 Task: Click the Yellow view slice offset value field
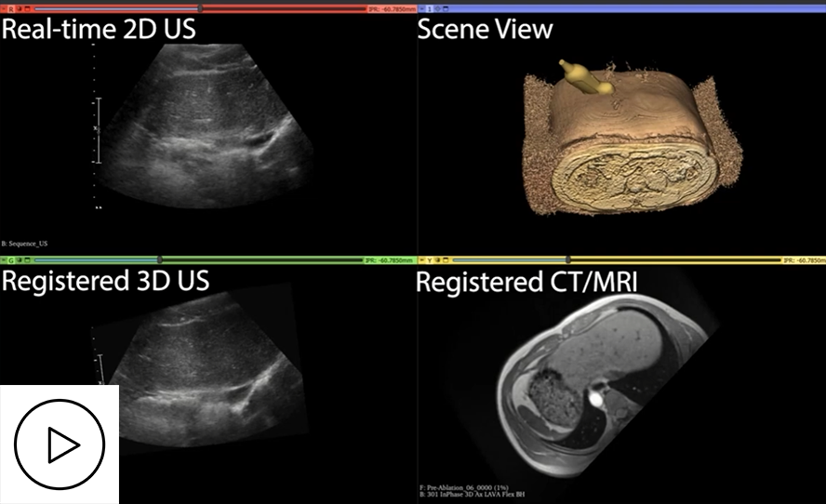[805, 260]
